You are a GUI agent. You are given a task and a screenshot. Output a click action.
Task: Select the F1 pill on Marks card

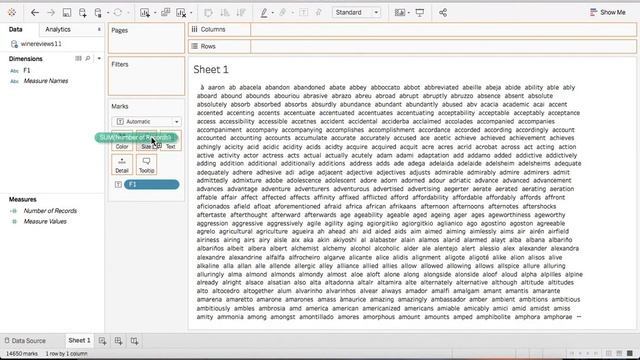tap(151, 184)
